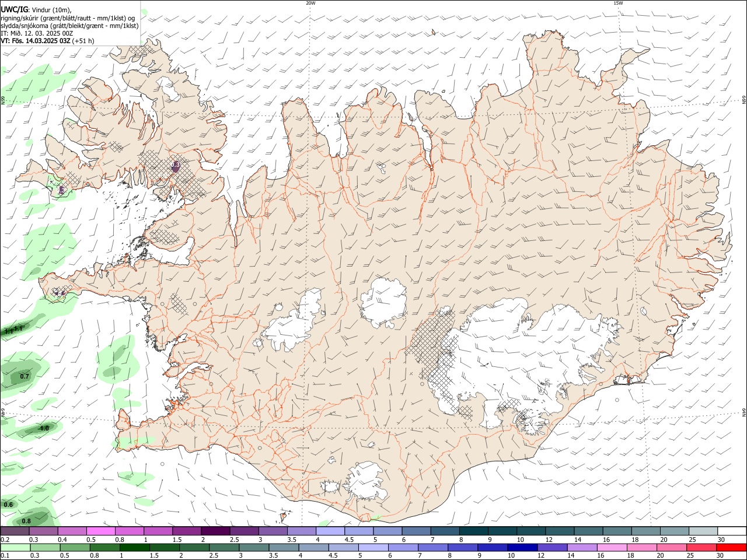This screenshot has height=560, width=747.
Task: Pick the light violet 14 mm rain legend swatch
Action: click(581, 547)
